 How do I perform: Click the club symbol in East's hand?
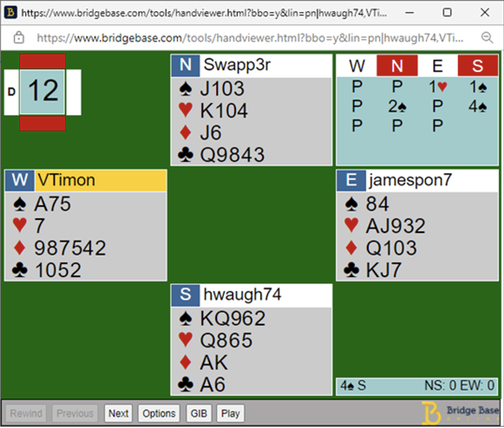click(351, 270)
